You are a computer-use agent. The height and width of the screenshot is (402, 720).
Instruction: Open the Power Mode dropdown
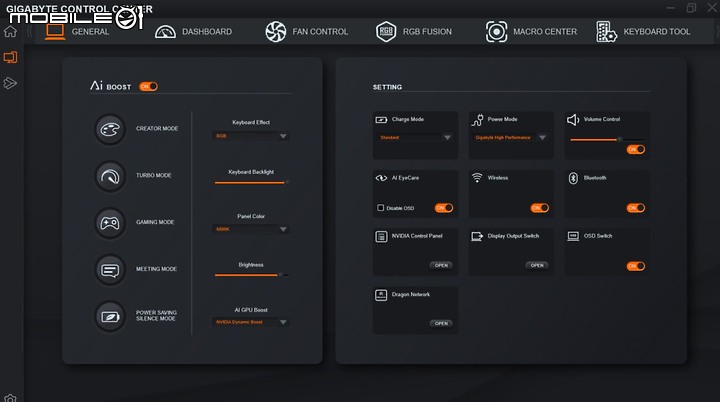click(511, 137)
